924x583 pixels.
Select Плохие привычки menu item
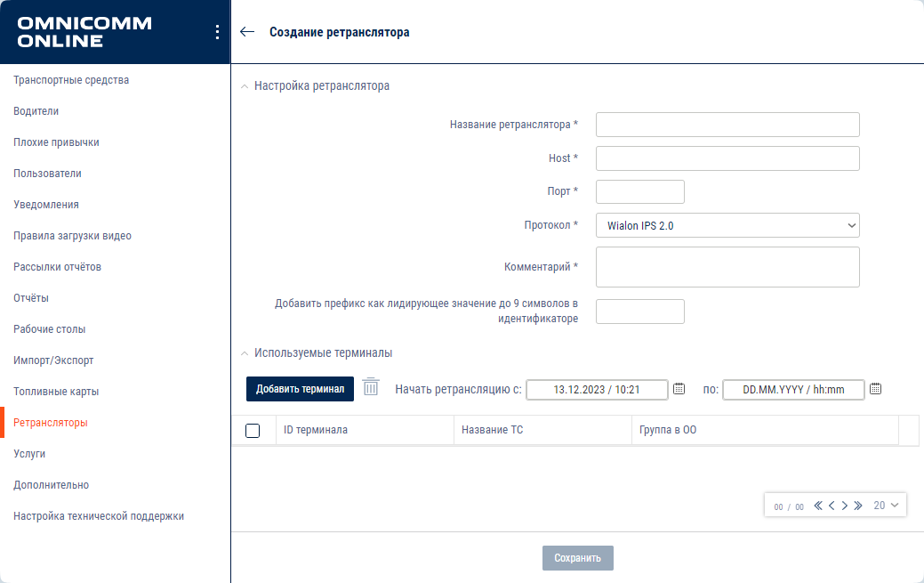click(57, 142)
